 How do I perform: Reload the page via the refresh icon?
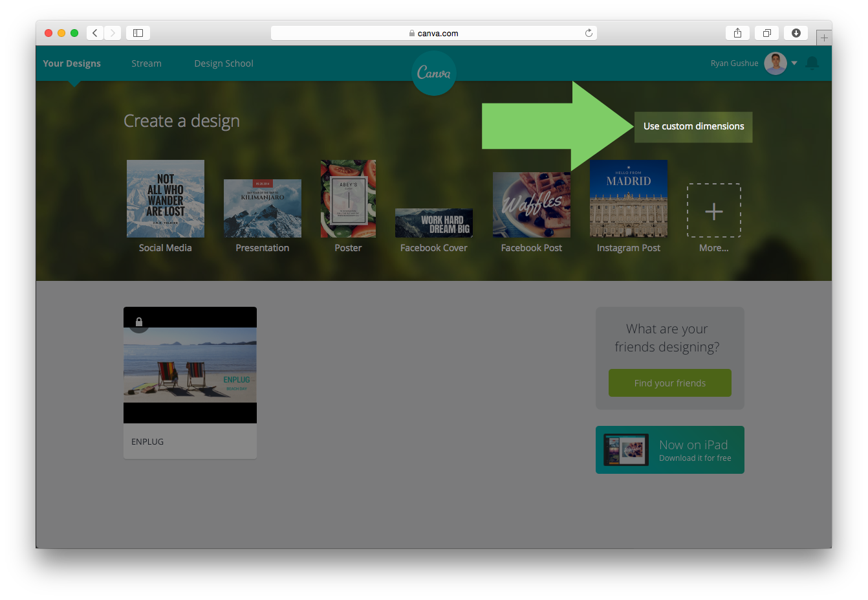(589, 33)
